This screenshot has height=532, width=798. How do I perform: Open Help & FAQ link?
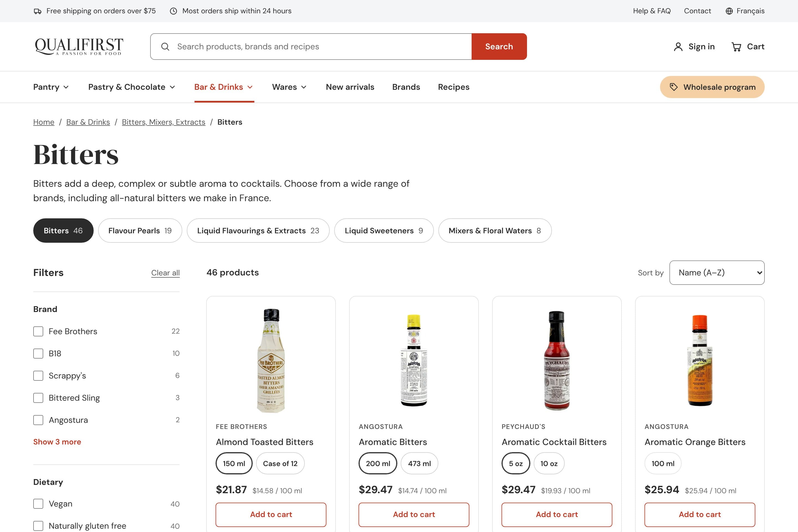click(x=652, y=11)
